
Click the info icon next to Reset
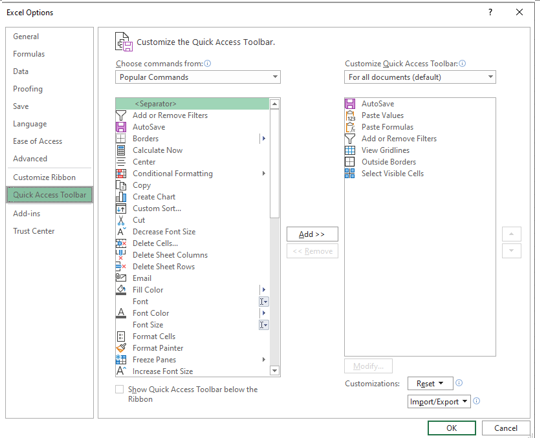[459, 383]
